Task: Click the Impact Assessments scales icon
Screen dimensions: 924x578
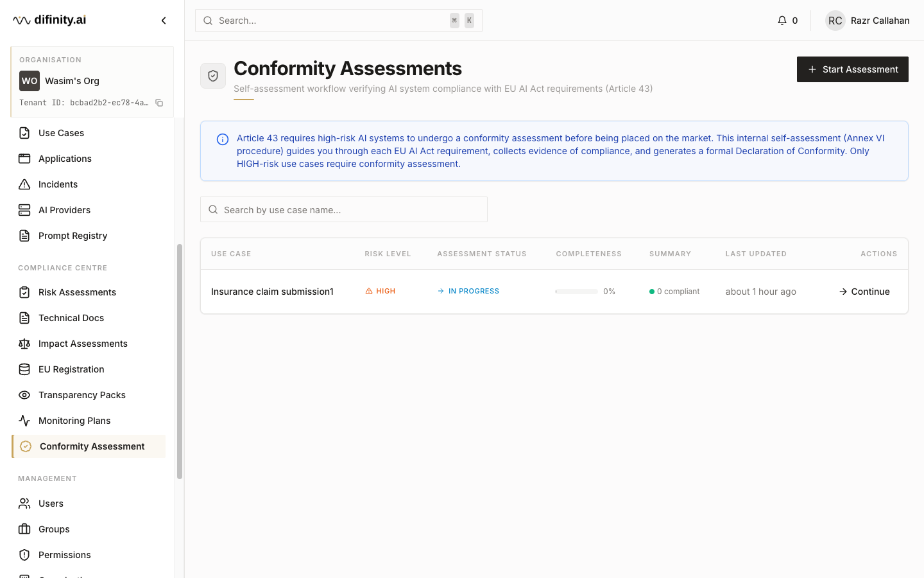Action: [24, 344]
